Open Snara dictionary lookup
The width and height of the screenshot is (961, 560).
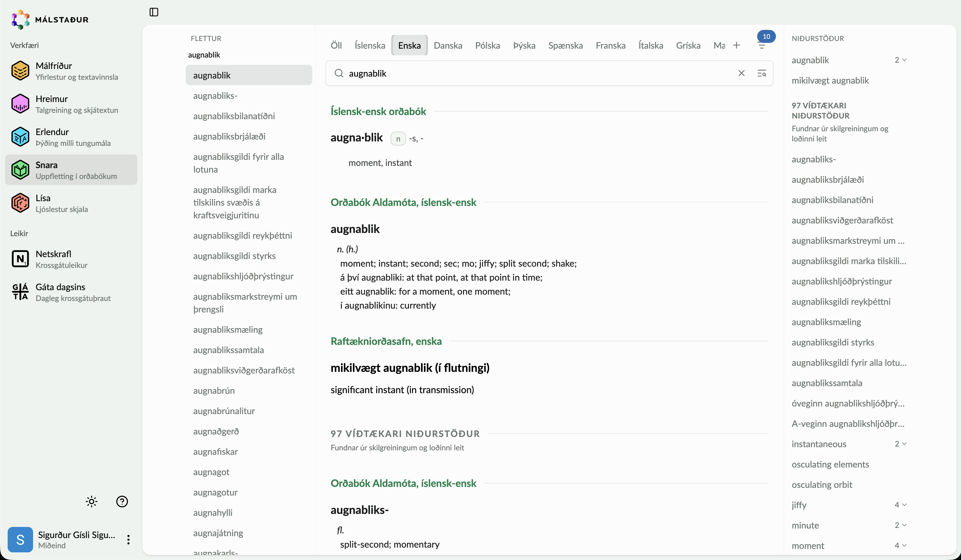(x=71, y=170)
